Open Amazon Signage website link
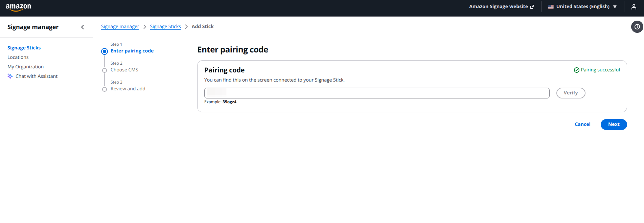Viewport: 644px width, 223px height. (501, 7)
